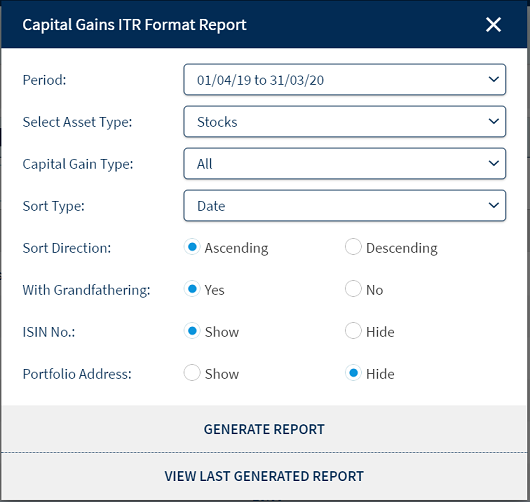Click the chevron arrow in Capital Gain Type field
The height and width of the screenshot is (502, 530).
tap(494, 163)
